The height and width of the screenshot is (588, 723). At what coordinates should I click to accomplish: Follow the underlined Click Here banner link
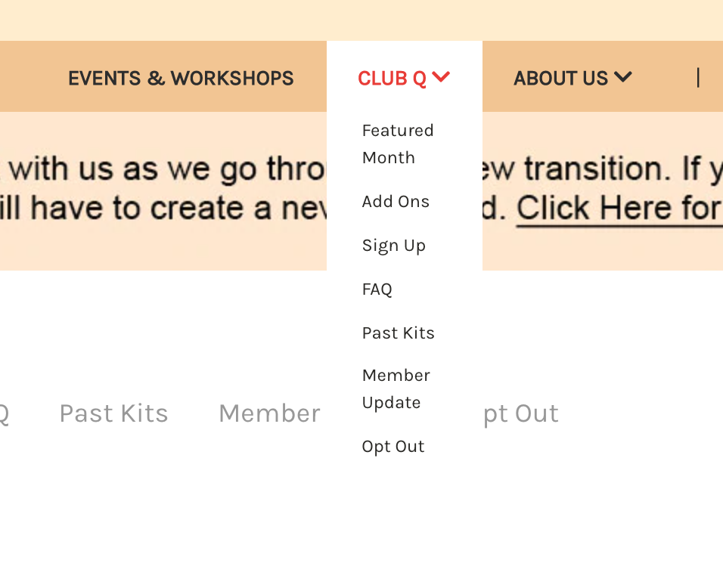point(619,208)
